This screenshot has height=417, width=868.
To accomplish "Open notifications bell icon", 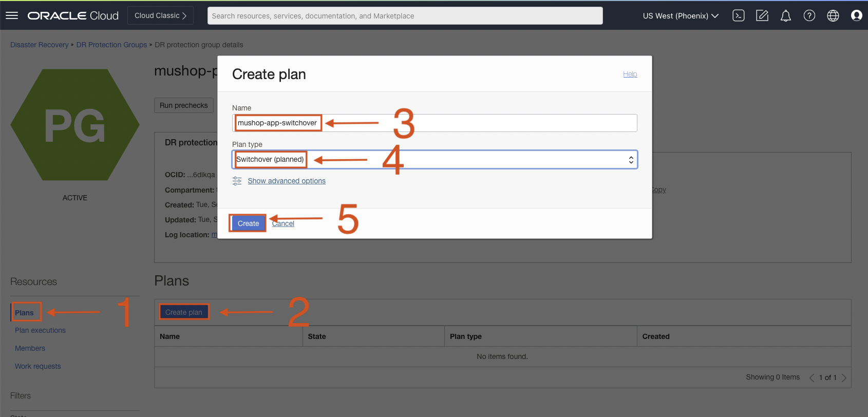I will point(786,16).
